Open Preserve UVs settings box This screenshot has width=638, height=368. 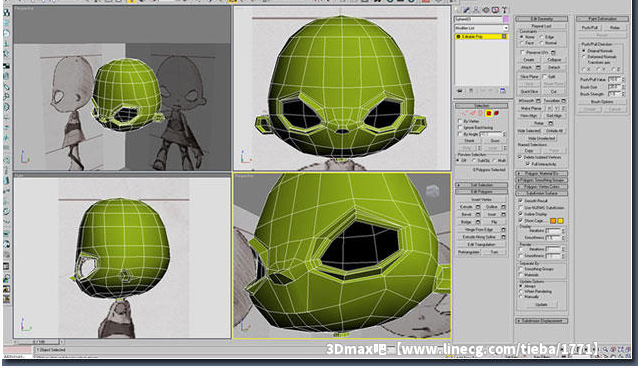click(553, 52)
